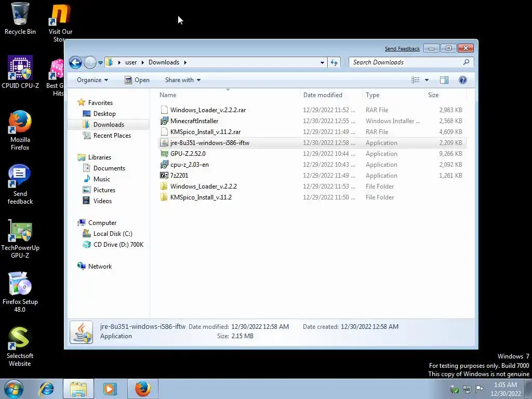Select CD Drive (D:) 700K
This screenshot has height=399, width=532.
pyautogui.click(x=118, y=245)
